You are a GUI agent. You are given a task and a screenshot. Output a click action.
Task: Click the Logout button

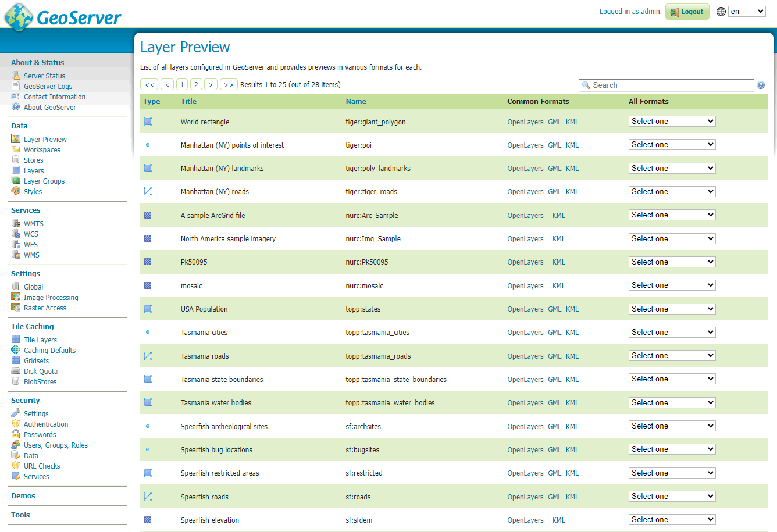coord(687,11)
